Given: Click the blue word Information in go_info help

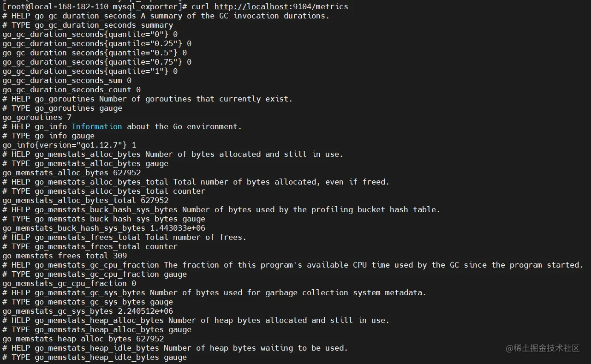Looking at the screenshot, I should pyautogui.click(x=97, y=126).
